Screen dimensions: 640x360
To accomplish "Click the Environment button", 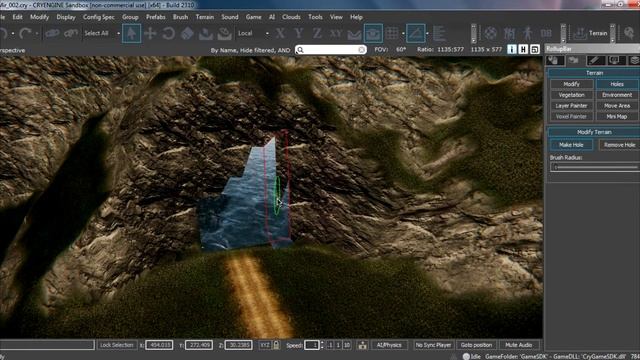I will (617, 95).
